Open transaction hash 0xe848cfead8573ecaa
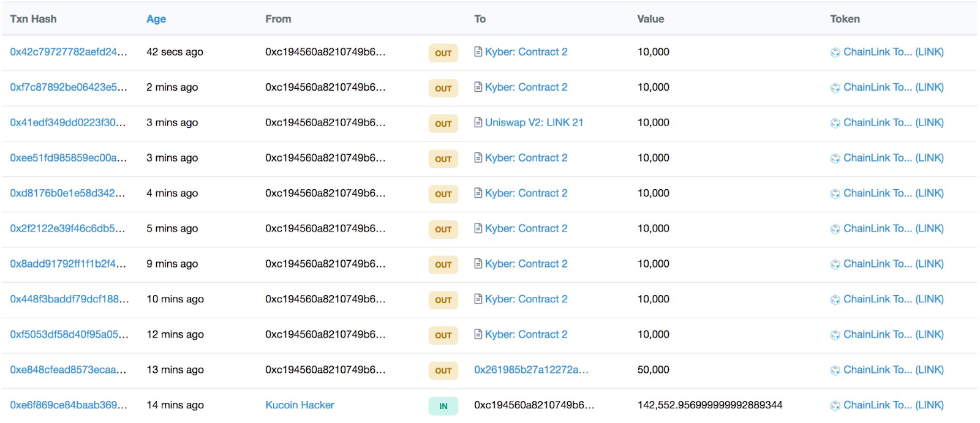 click(68, 370)
